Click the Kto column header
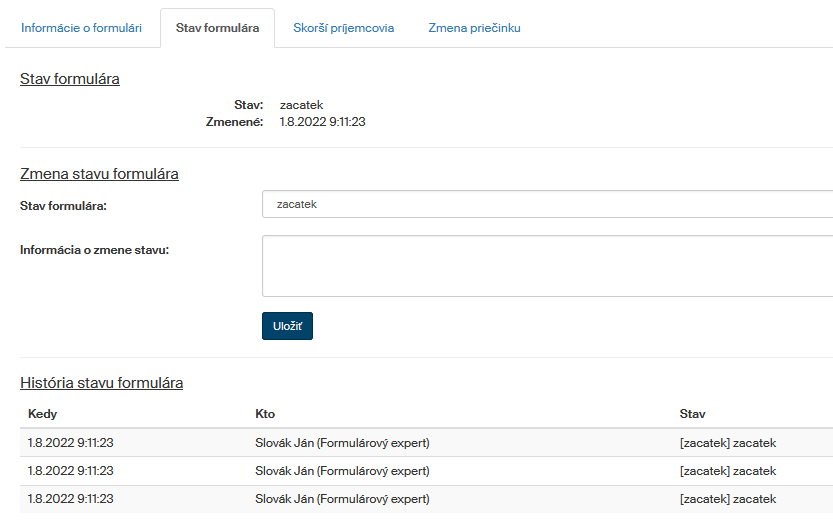The image size is (833, 524). click(265, 413)
